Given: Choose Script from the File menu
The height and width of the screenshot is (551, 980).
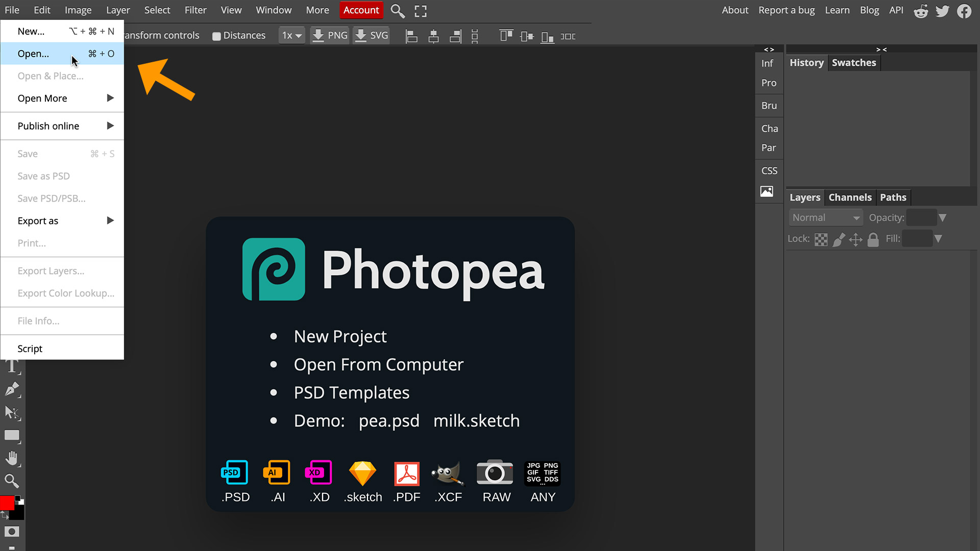Looking at the screenshot, I should point(62,348).
